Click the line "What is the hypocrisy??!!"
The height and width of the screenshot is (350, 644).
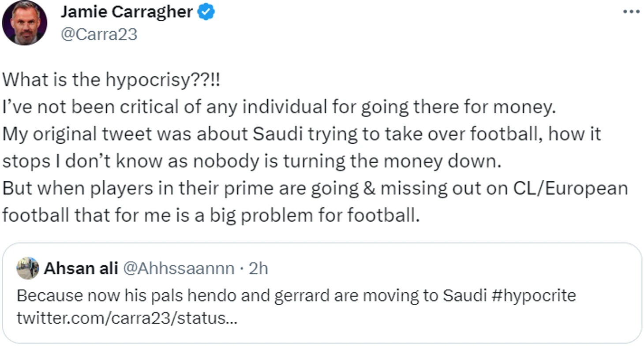tap(111, 80)
